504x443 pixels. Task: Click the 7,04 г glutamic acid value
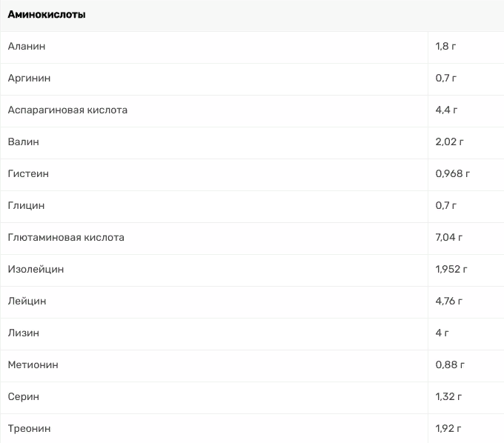(x=449, y=237)
